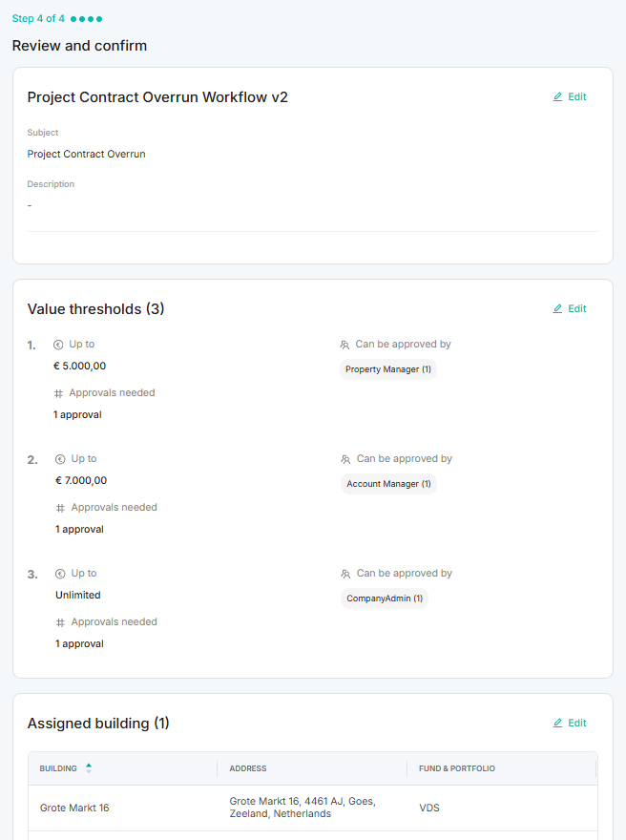Click pencil icon beside workflow title Edit

coord(558,97)
